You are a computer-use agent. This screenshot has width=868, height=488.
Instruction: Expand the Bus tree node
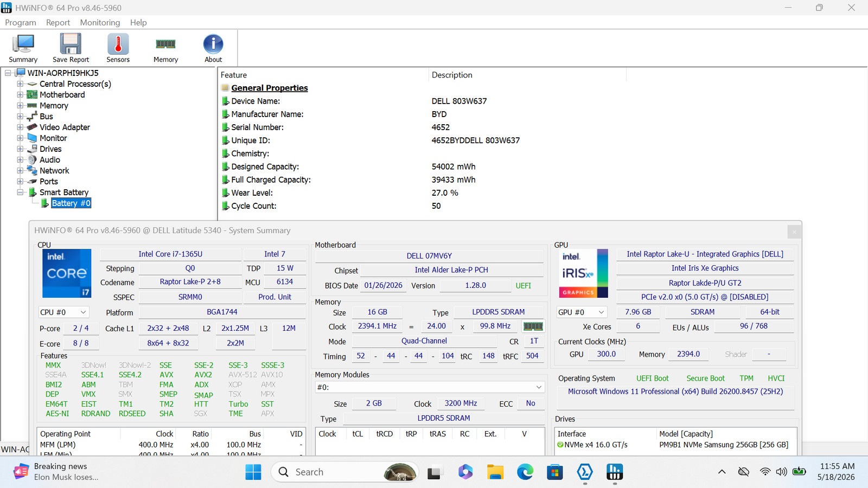click(20, 117)
